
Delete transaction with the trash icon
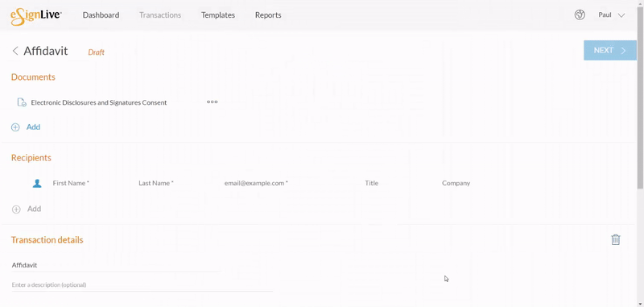click(x=615, y=239)
